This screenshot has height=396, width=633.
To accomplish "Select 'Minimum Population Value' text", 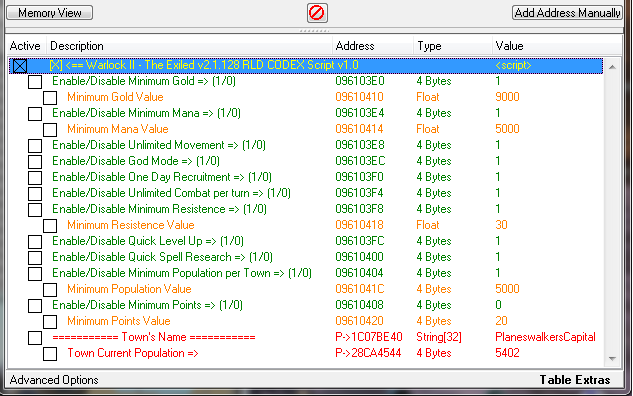I will tap(129, 289).
